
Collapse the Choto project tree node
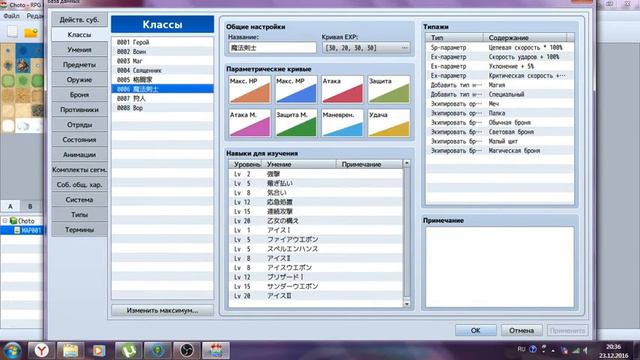tap(5, 221)
